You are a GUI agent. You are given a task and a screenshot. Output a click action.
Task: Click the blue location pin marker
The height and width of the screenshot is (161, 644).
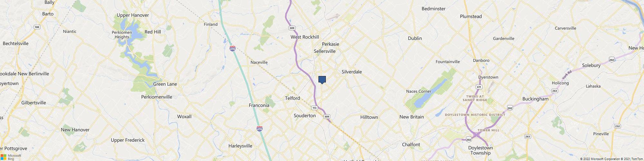pyautogui.click(x=322, y=80)
